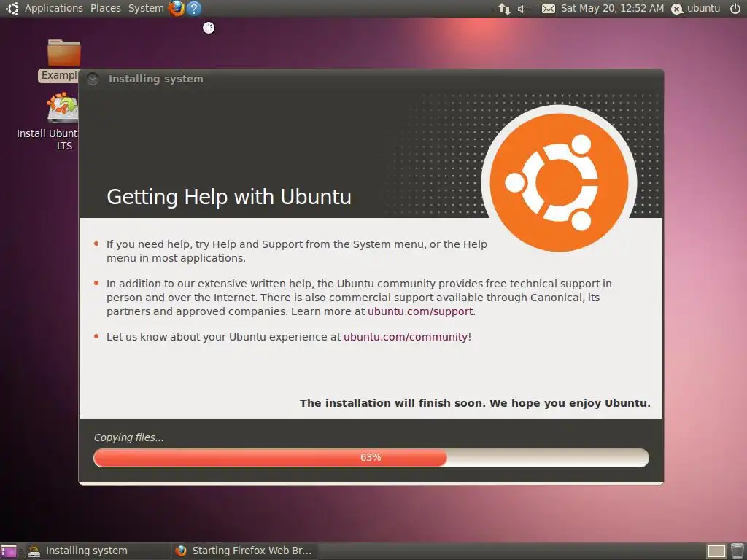747x560 pixels.
Task: Open the Help launcher icon in panel
Action: pyautogui.click(x=194, y=8)
